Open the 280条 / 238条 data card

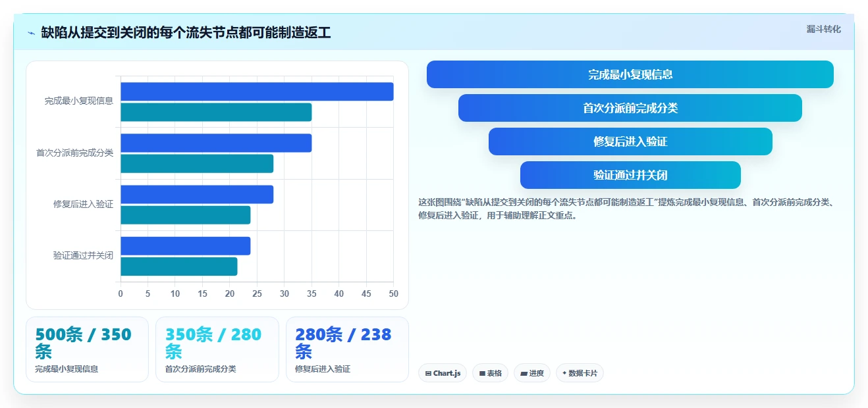coord(347,349)
